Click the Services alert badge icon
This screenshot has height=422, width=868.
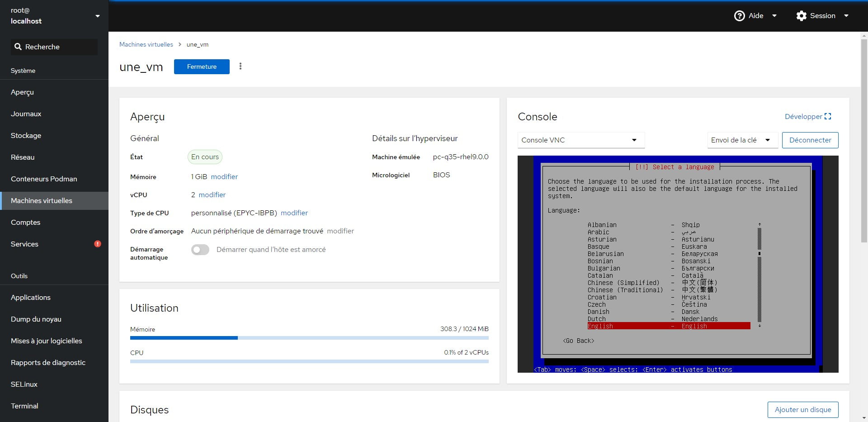[97, 244]
